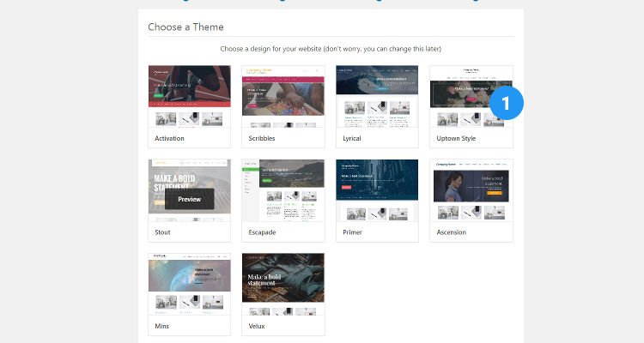Click the Mins theme name label
This screenshot has width=644, height=343.
[161, 326]
